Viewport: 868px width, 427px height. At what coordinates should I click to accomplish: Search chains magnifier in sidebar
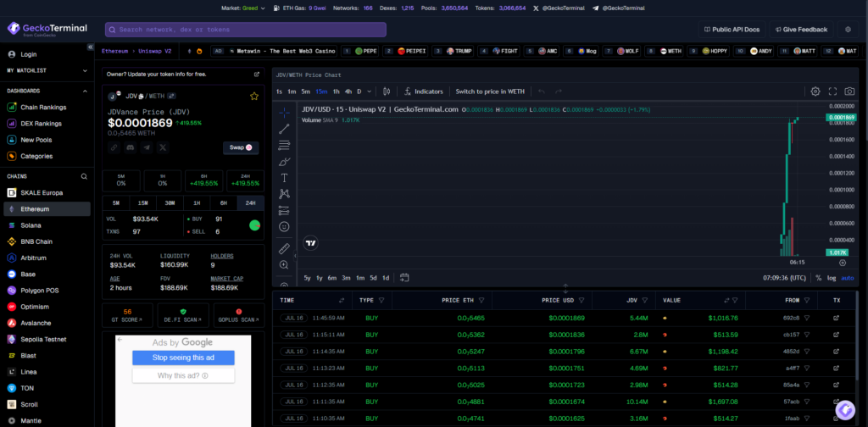pyautogui.click(x=84, y=176)
